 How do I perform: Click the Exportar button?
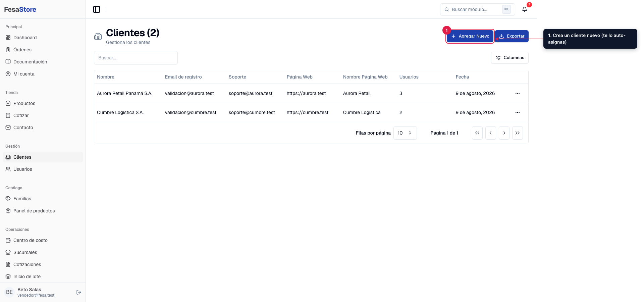coord(512,36)
